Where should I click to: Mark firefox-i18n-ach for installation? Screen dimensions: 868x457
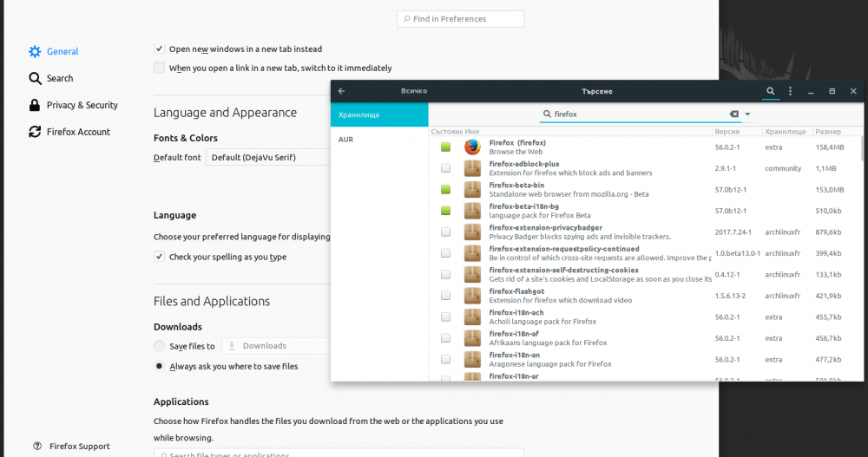click(445, 317)
